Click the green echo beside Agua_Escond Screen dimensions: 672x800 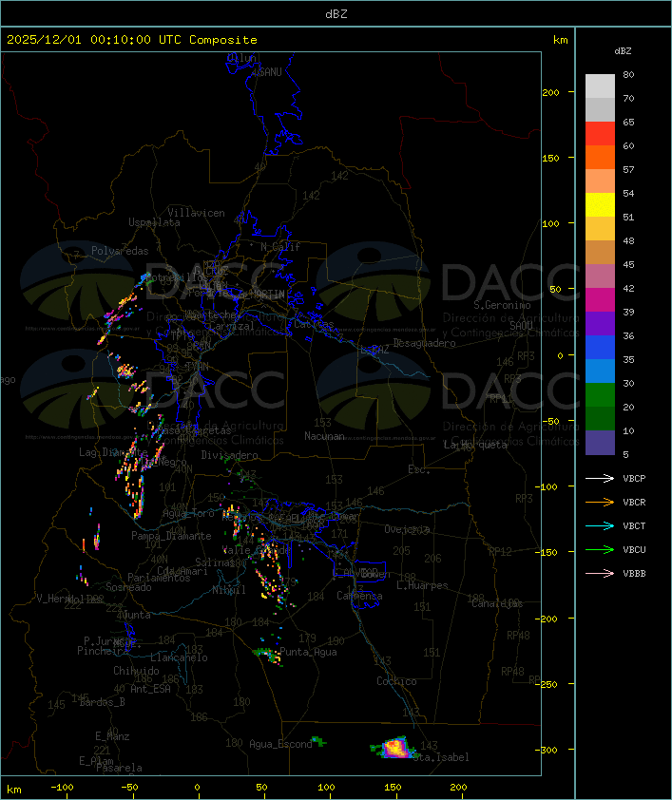click(x=318, y=741)
